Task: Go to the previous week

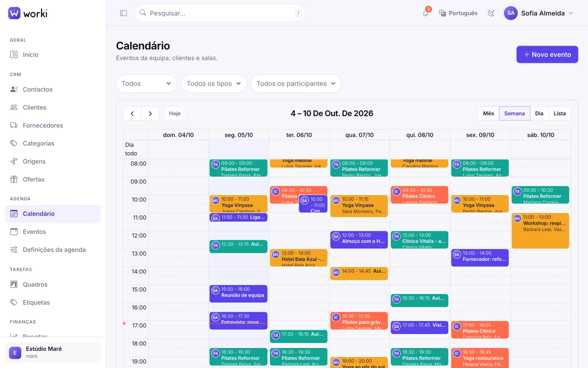Action: (x=132, y=113)
